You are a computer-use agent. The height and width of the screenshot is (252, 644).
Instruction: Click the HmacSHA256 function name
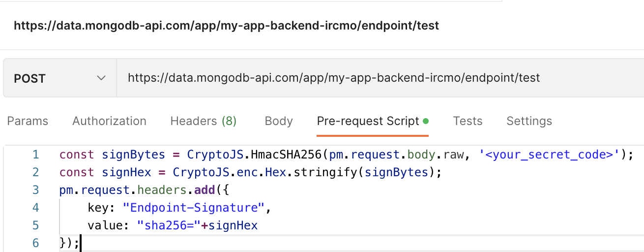[x=287, y=155]
